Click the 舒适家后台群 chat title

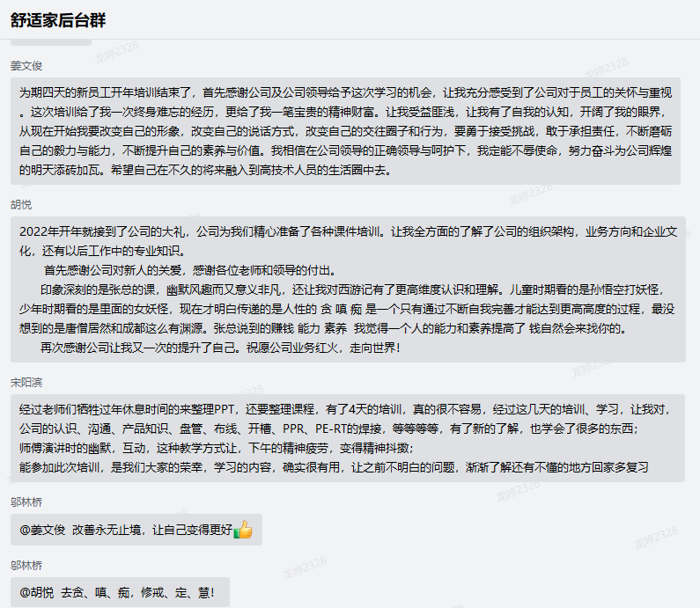coord(58,20)
